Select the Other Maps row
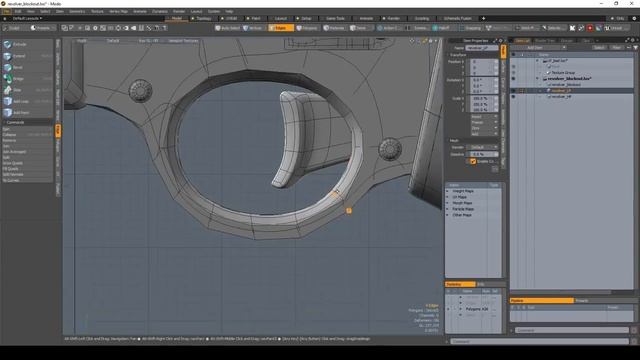 coord(462,215)
